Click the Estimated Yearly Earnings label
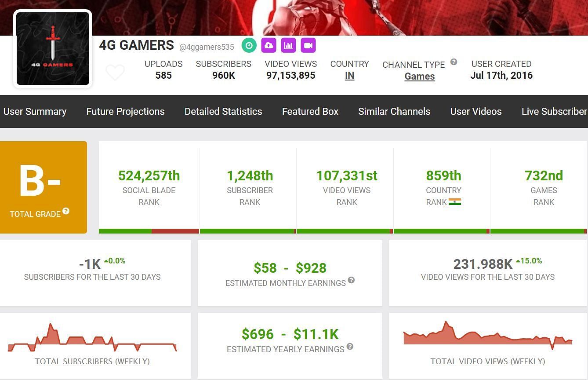 (286, 349)
